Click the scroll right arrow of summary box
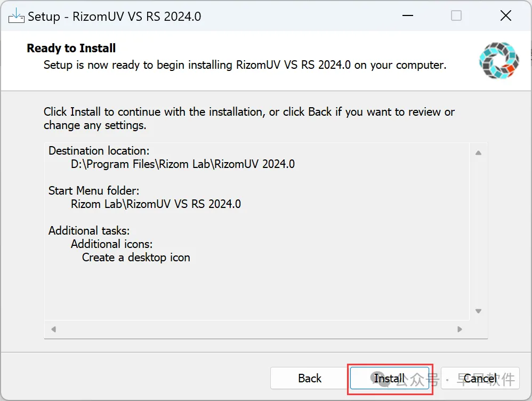The height and width of the screenshot is (401, 532). coord(460,329)
